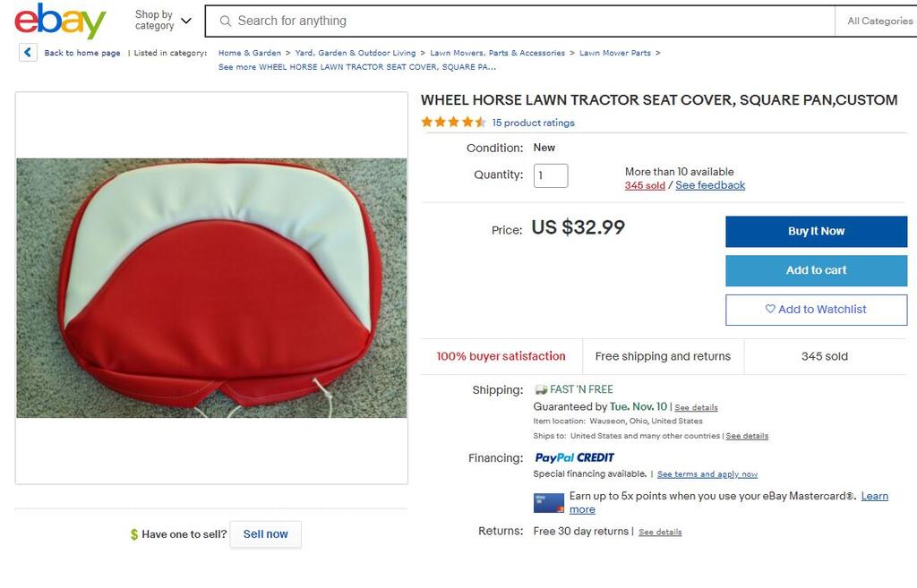Click the green dollar sign icon
The image size is (917, 588).
(x=134, y=534)
